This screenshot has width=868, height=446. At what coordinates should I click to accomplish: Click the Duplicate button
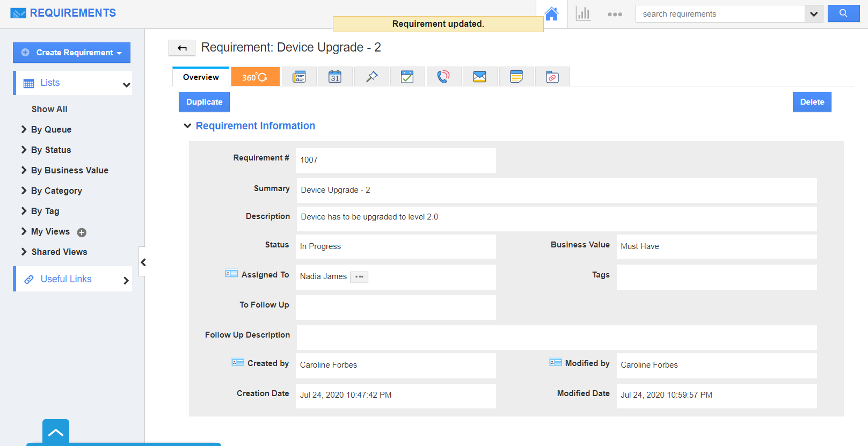click(204, 102)
